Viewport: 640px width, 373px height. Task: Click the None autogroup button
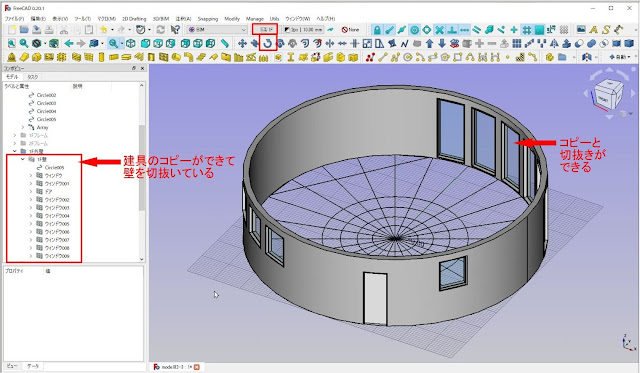(350, 29)
